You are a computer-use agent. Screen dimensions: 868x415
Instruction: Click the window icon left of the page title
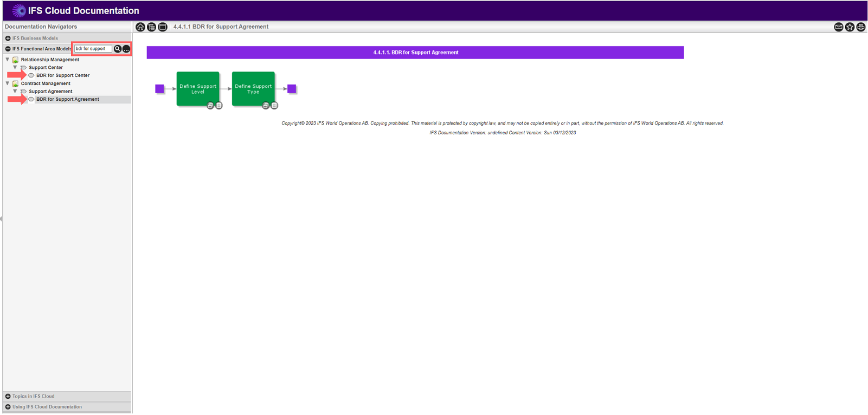(163, 27)
